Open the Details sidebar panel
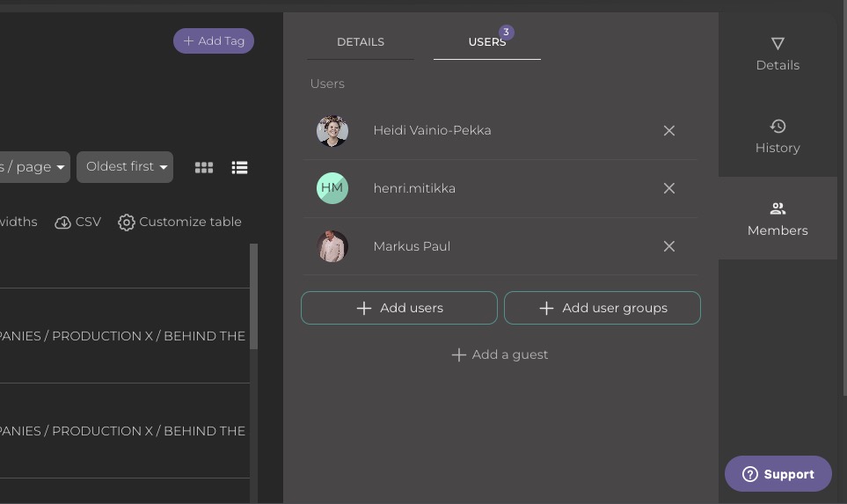Image resolution: width=847 pixels, height=504 pixels. (778, 53)
